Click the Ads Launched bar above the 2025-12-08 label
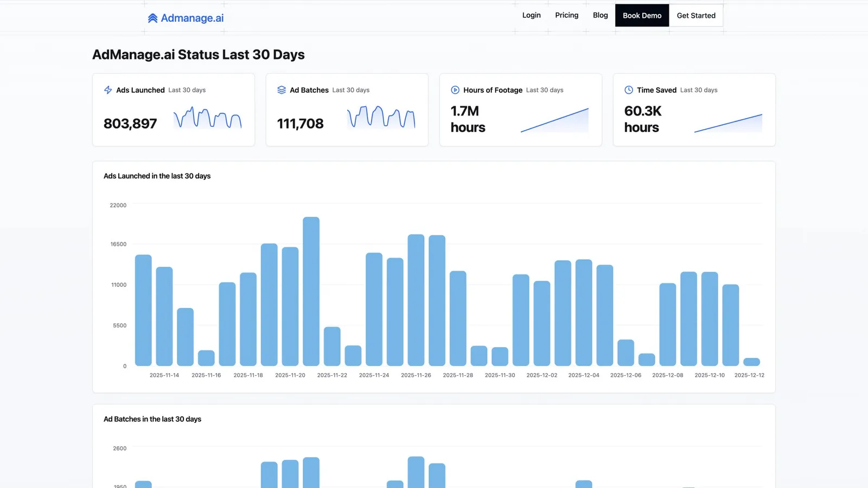The width and height of the screenshot is (868, 488). pyautogui.click(x=668, y=324)
